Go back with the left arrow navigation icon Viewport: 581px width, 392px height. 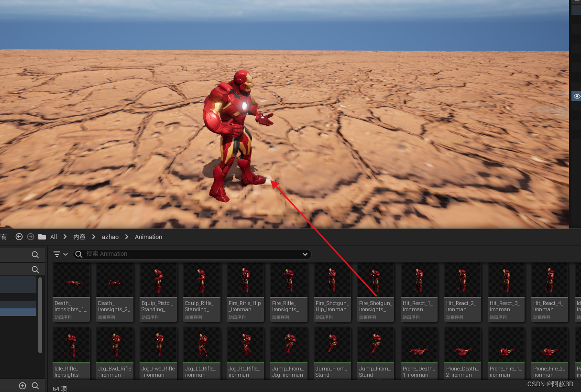[x=19, y=237]
